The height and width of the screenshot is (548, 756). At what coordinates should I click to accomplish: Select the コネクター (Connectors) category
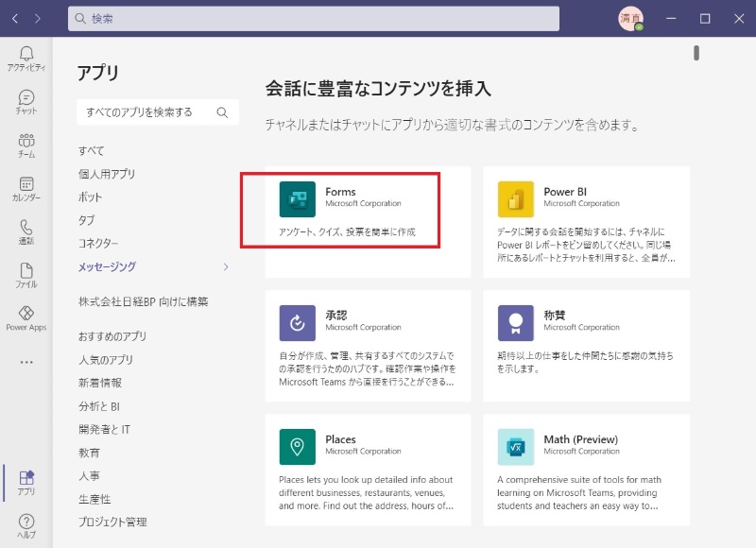coord(98,244)
